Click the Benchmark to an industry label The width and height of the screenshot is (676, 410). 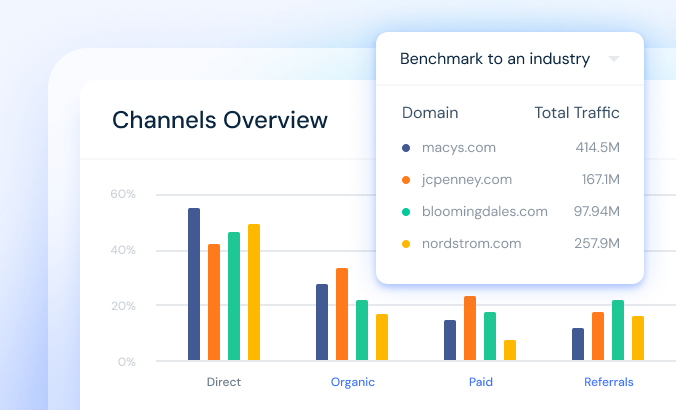point(494,59)
